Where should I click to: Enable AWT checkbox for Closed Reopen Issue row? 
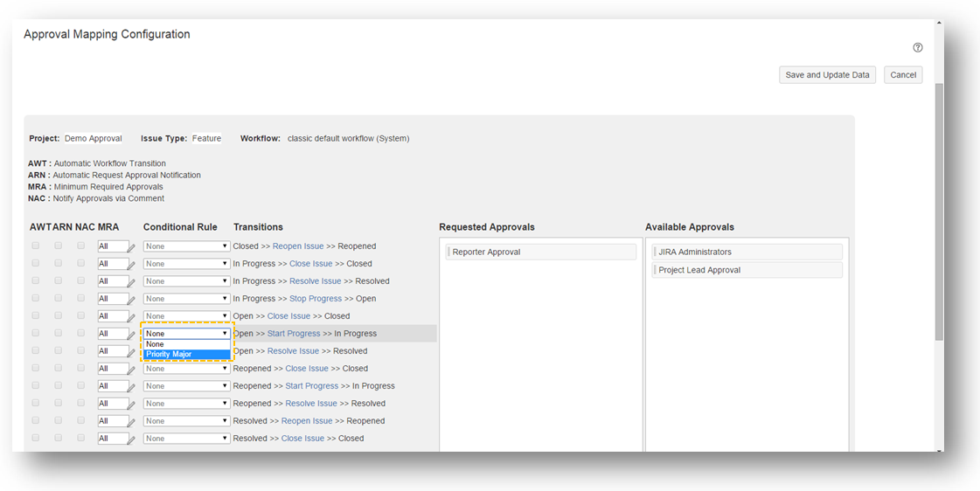(36, 245)
